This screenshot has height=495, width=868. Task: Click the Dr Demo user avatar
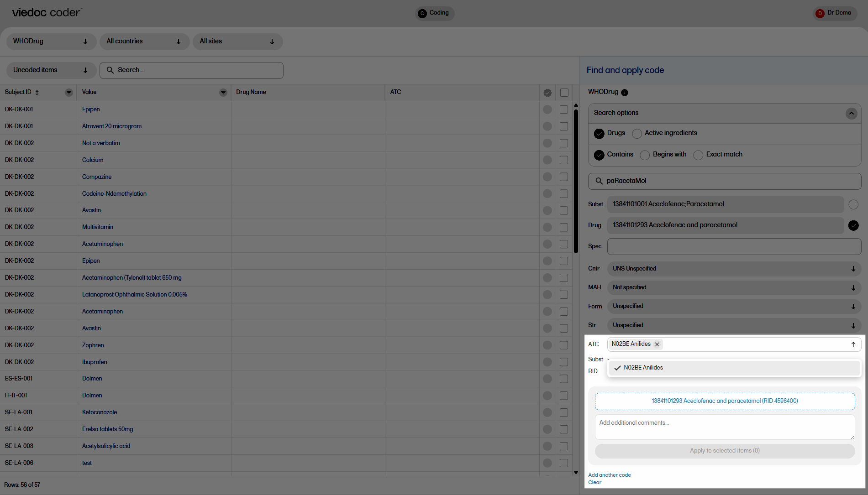coord(820,13)
